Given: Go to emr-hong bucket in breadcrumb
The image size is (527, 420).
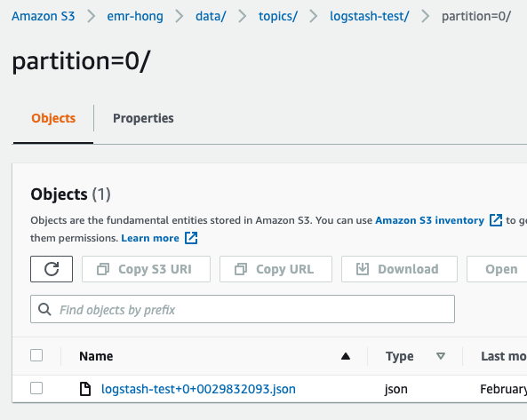Looking at the screenshot, I should click(135, 16).
